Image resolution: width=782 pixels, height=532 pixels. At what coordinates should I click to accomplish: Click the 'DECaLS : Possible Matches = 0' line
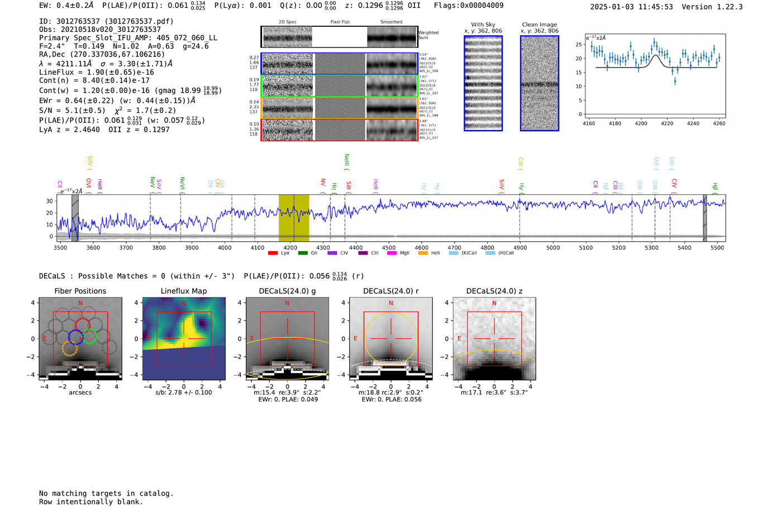137,276
